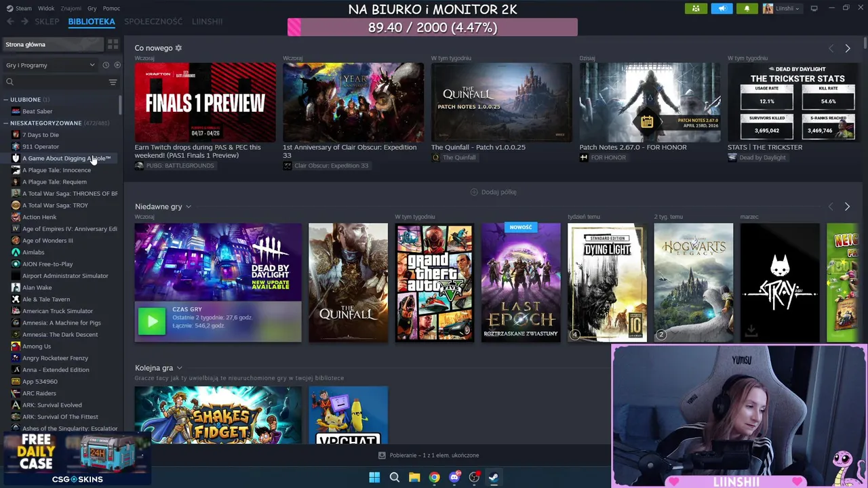Click the Strona główna button
The width and height of the screenshot is (868, 488).
coord(53,44)
